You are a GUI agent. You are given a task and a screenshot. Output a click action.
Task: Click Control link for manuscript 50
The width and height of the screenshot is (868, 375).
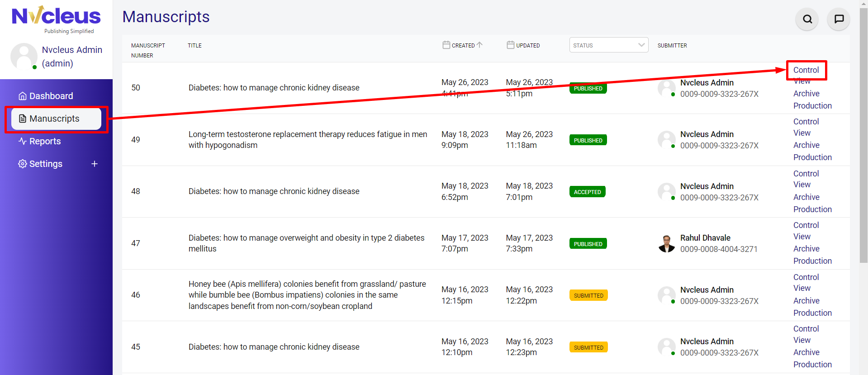806,70
